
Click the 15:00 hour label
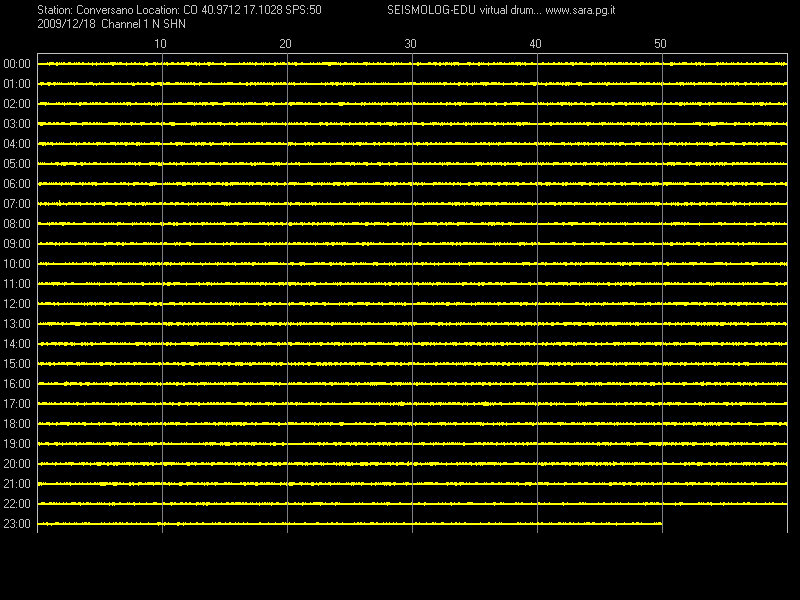click(x=17, y=364)
